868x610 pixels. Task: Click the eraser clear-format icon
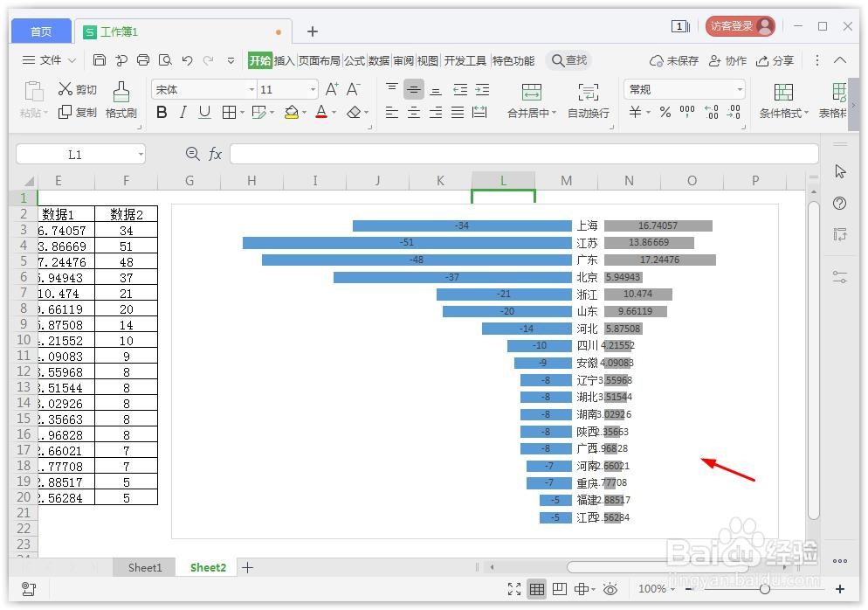pyautogui.click(x=354, y=113)
